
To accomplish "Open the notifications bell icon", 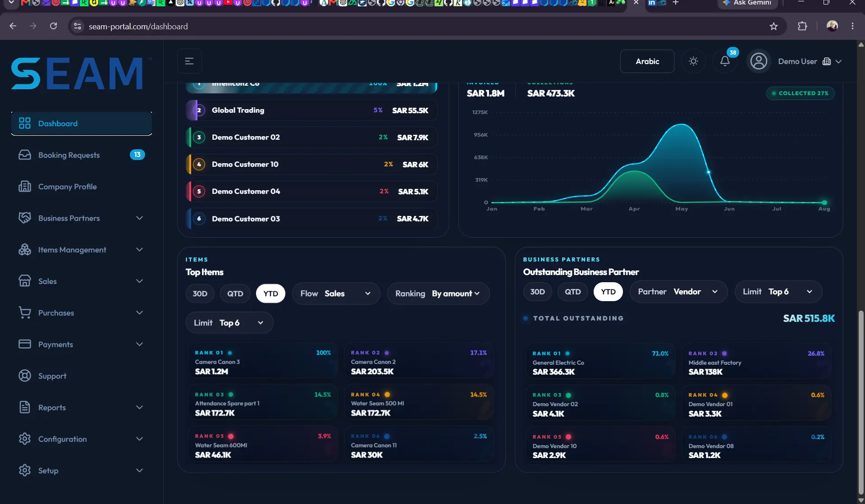I will (x=724, y=61).
